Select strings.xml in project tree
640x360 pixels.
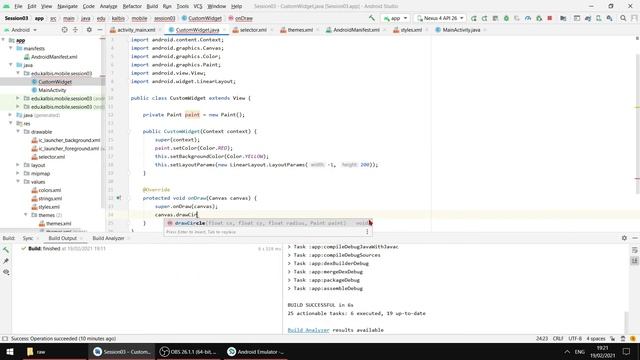(50, 198)
